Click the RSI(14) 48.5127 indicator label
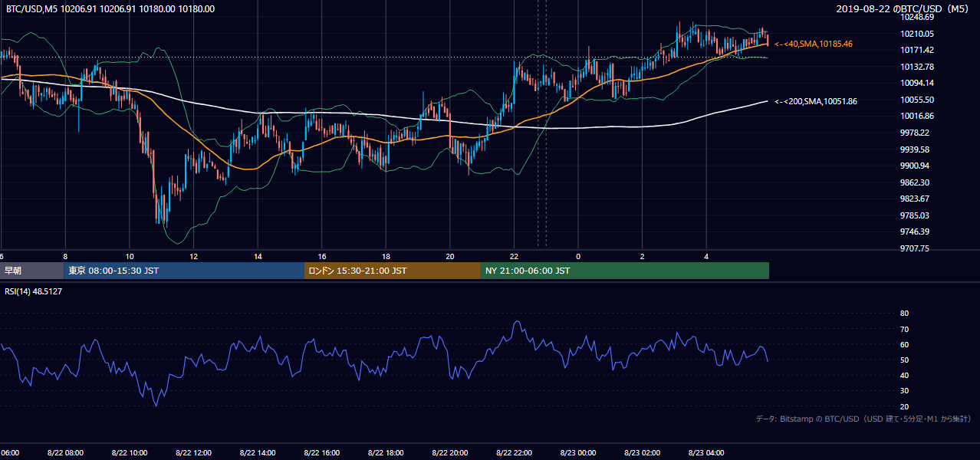Image resolution: width=980 pixels, height=460 pixels. [x=34, y=291]
